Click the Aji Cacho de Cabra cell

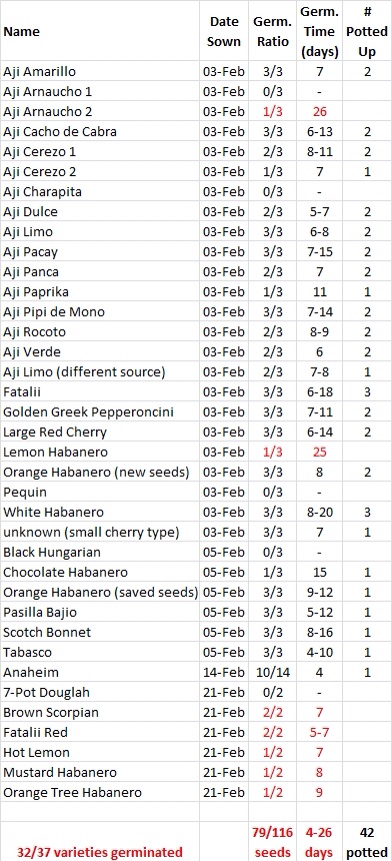pos(99,131)
